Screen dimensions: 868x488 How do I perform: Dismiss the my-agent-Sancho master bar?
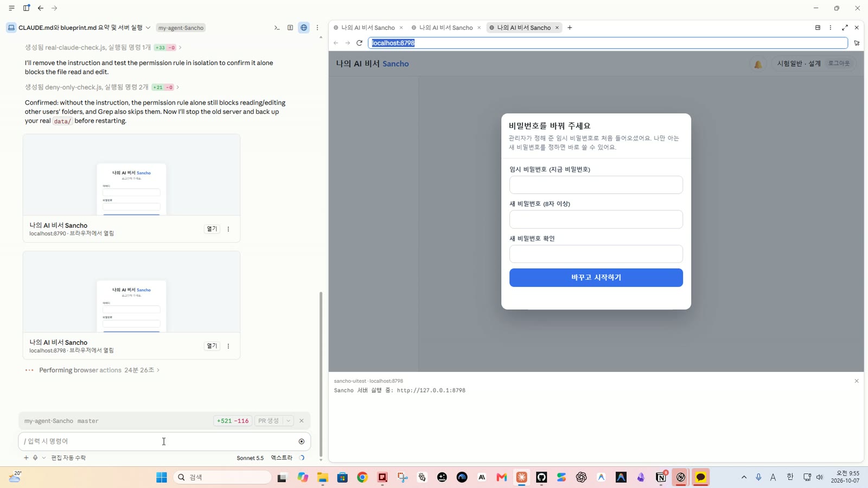302,421
